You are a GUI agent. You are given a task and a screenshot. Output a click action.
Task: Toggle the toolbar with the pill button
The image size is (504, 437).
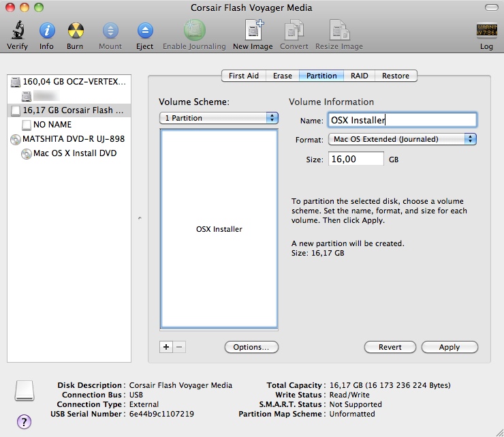pos(492,7)
